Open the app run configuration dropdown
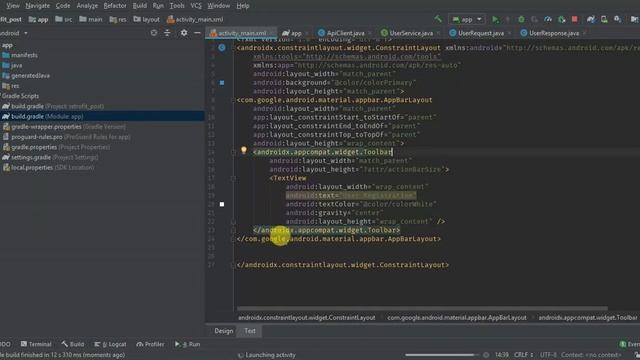The width and height of the screenshot is (640, 360). tap(467, 19)
